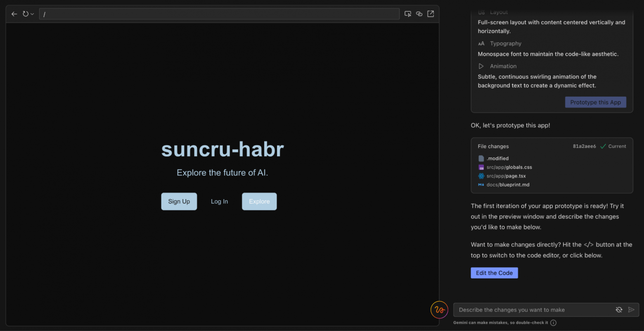Image resolution: width=644 pixels, height=331 pixels.
Task: Go back in the preview browser
Action: click(x=14, y=14)
